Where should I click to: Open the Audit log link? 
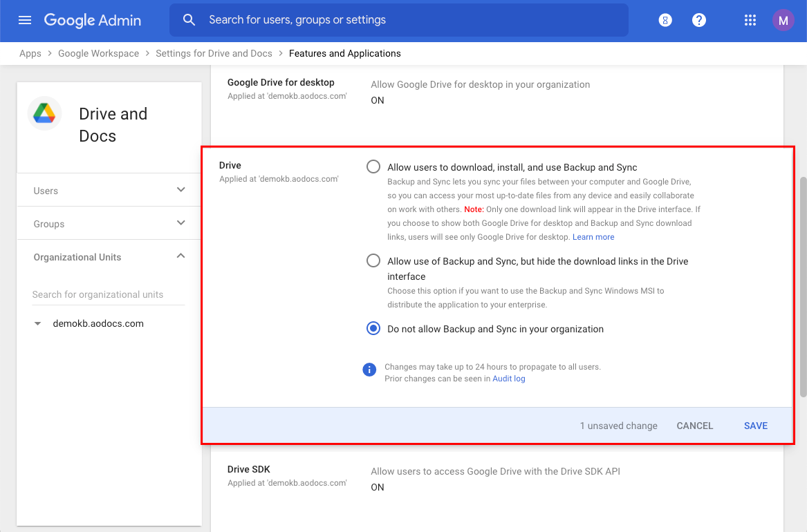click(509, 379)
